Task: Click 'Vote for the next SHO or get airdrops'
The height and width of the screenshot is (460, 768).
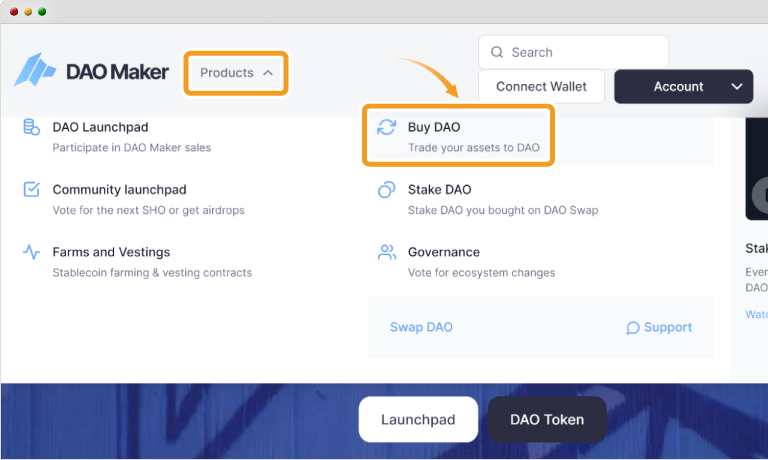Action: point(148,210)
